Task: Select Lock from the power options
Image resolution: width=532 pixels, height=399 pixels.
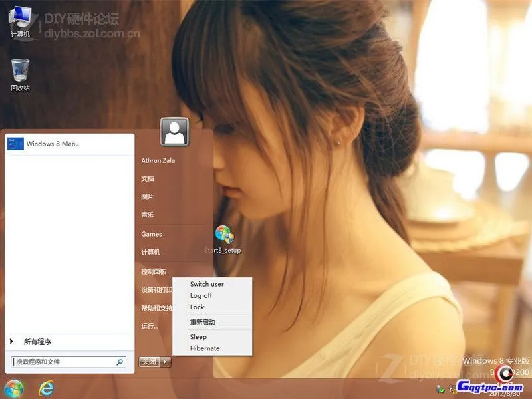Action: pyautogui.click(x=199, y=307)
